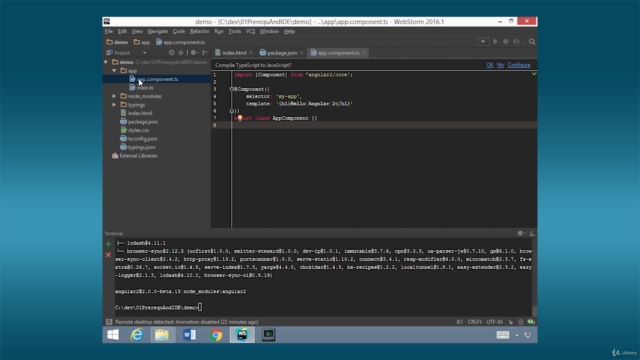Image resolution: width=640 pixels, height=360 pixels.
Task: Click the collapse all icon in Project panel
Action: click(181, 53)
